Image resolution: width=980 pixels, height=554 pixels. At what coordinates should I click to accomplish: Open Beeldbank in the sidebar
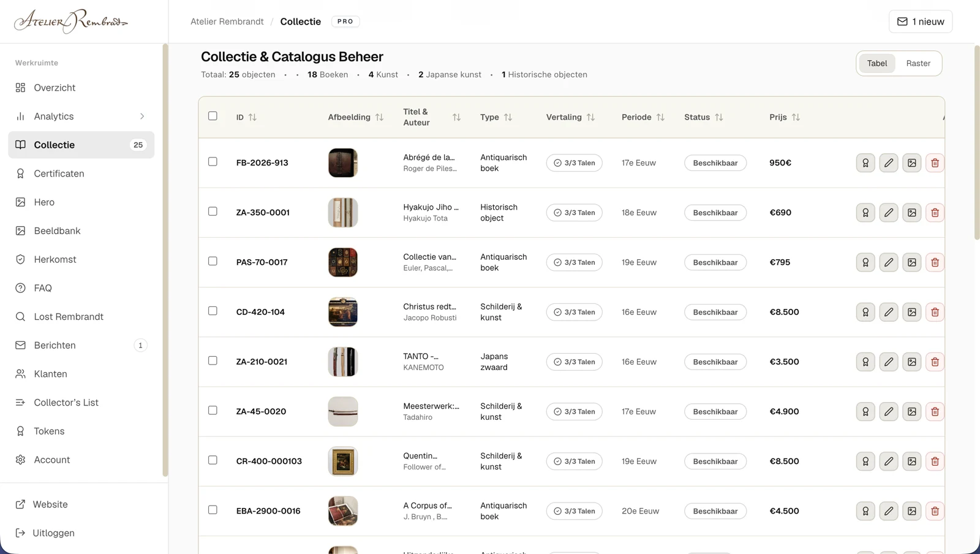point(81,231)
